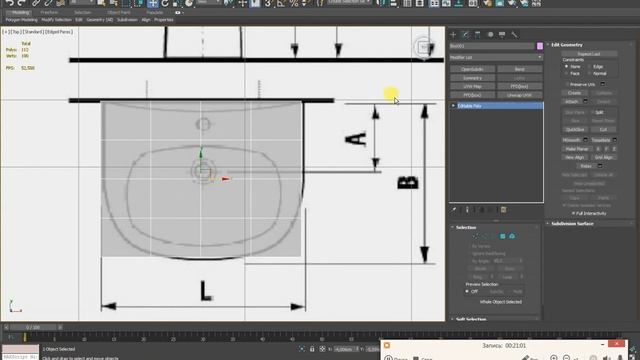Click the Undo icon in main toolbar
This screenshot has width=640, height=360.
[9, 3]
